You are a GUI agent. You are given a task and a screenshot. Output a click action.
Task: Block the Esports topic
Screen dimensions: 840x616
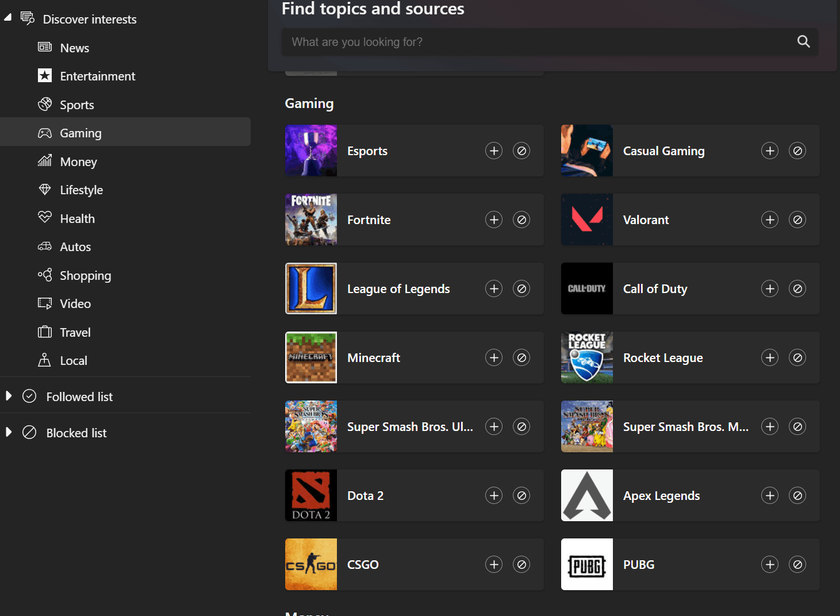pyautogui.click(x=521, y=151)
